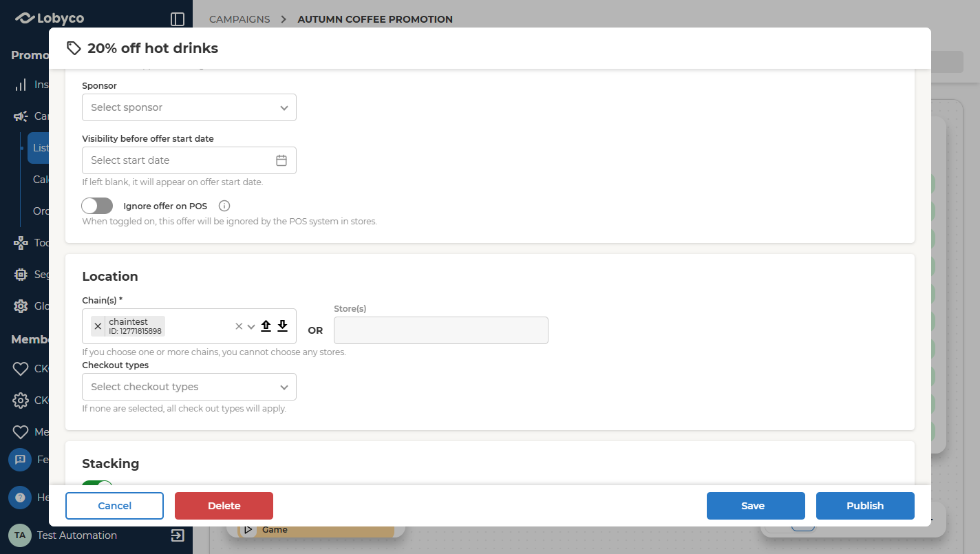Go to CAMPAIGNS in the breadcrumb
The width and height of the screenshot is (980, 554).
point(239,19)
